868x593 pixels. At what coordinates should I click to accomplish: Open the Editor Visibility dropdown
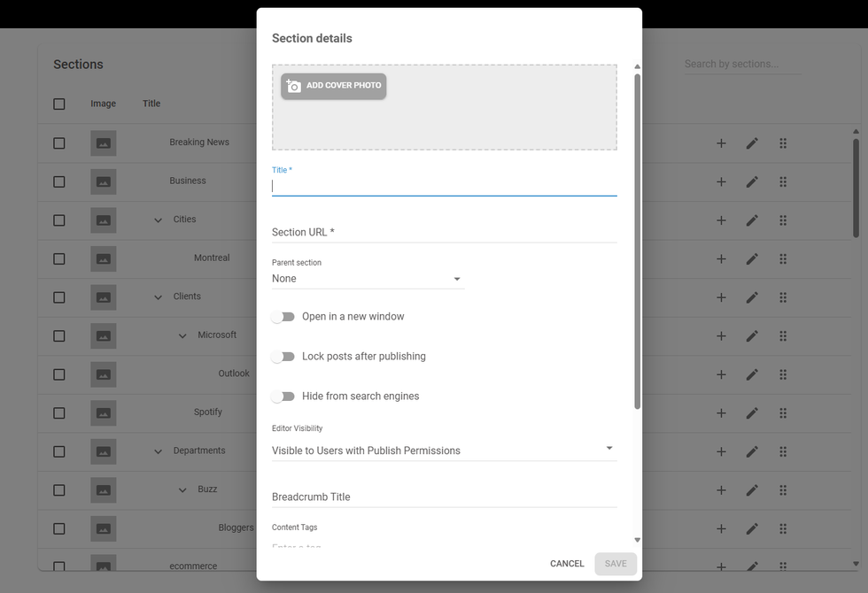click(x=443, y=451)
